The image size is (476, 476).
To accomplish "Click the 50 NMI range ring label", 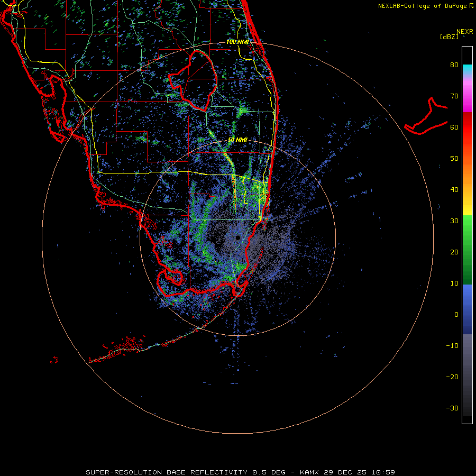I will (237, 140).
